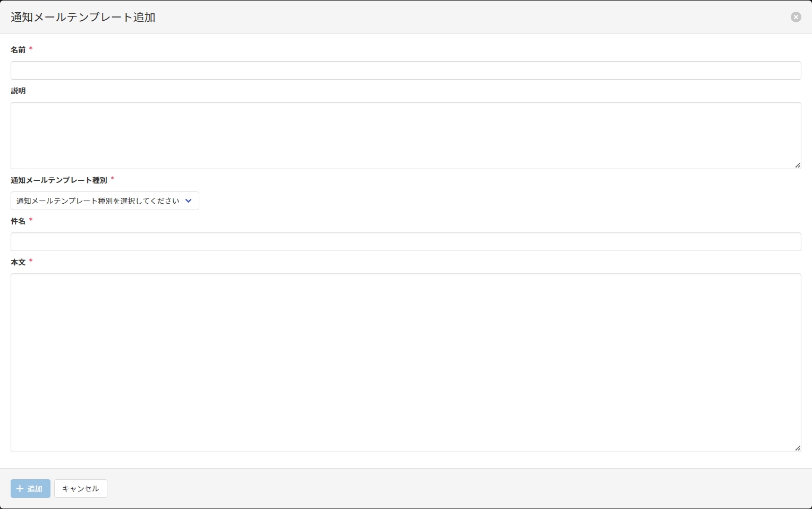This screenshot has width=812, height=509.
Task: Click the dialog title 通知メールテンプレート追加
Action: pyautogui.click(x=83, y=17)
